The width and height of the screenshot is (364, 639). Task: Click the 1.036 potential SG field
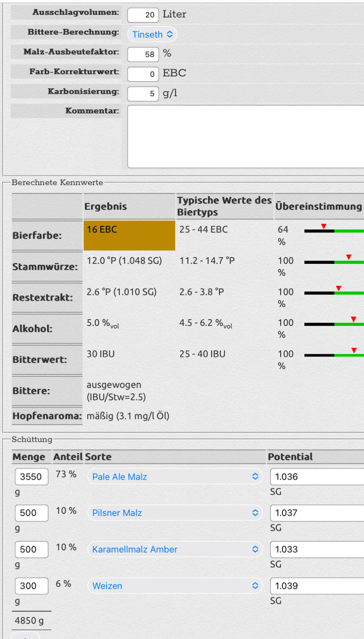[316, 477]
